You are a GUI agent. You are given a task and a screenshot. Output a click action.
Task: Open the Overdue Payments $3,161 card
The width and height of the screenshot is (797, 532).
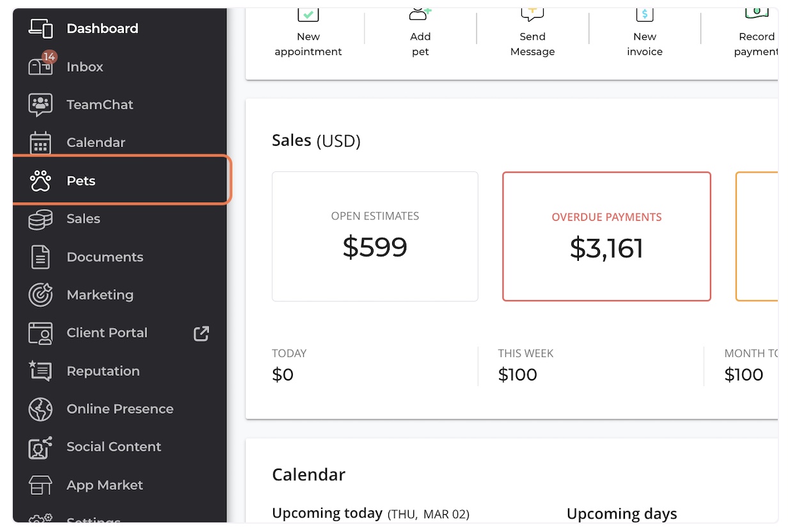point(606,237)
